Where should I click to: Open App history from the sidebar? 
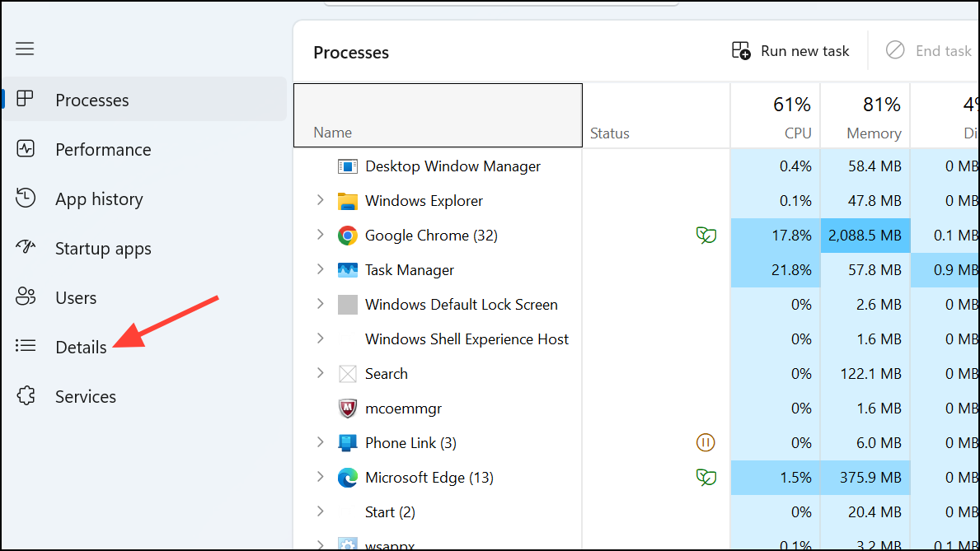99,198
